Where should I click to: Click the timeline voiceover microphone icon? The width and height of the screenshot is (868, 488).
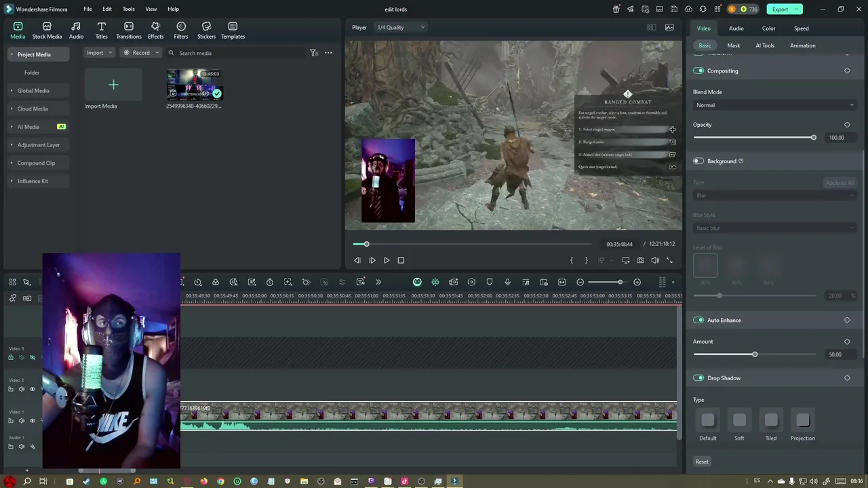pos(507,282)
